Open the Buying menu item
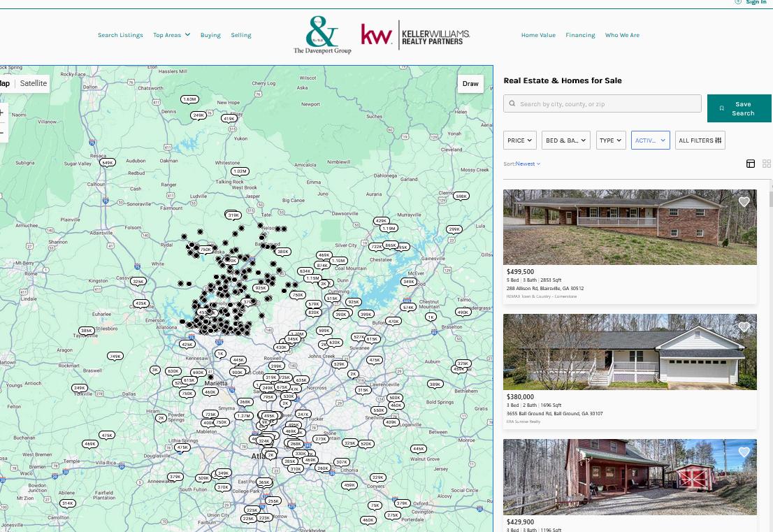 coord(210,35)
